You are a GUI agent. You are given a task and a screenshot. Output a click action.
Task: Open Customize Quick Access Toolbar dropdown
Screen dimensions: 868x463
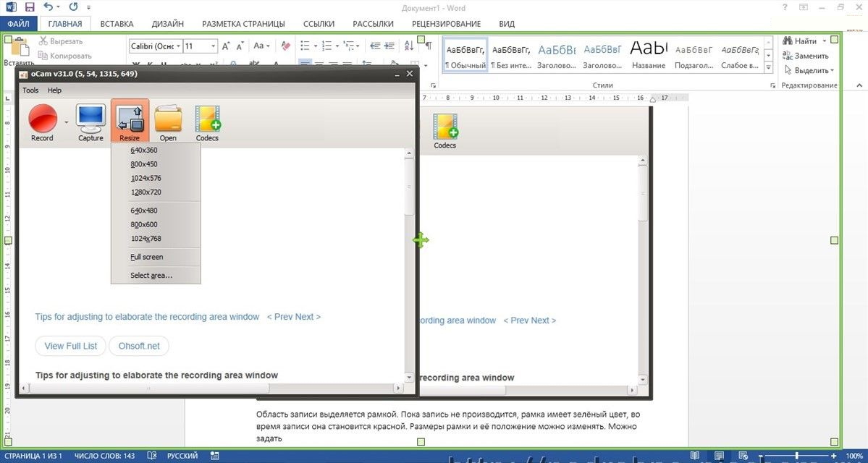[x=88, y=8]
